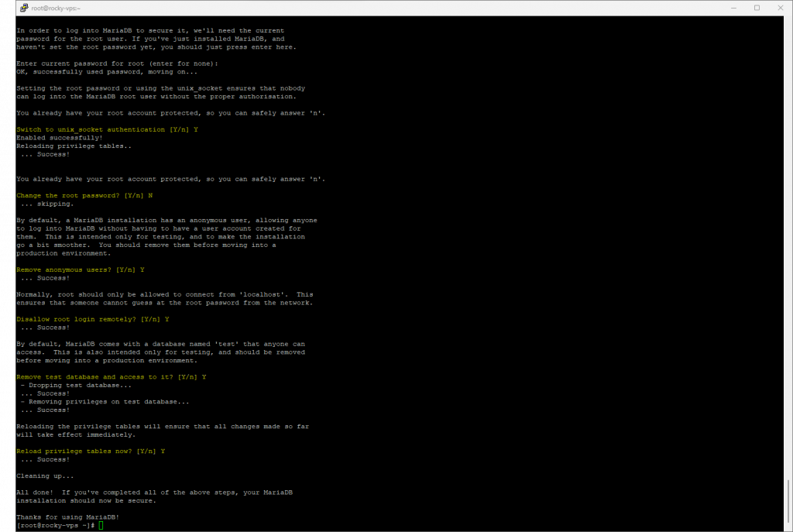Screen dimensions: 793x532
Task: Click the [root@rocky-vps ~]# shell prompt
Action: (56, 525)
